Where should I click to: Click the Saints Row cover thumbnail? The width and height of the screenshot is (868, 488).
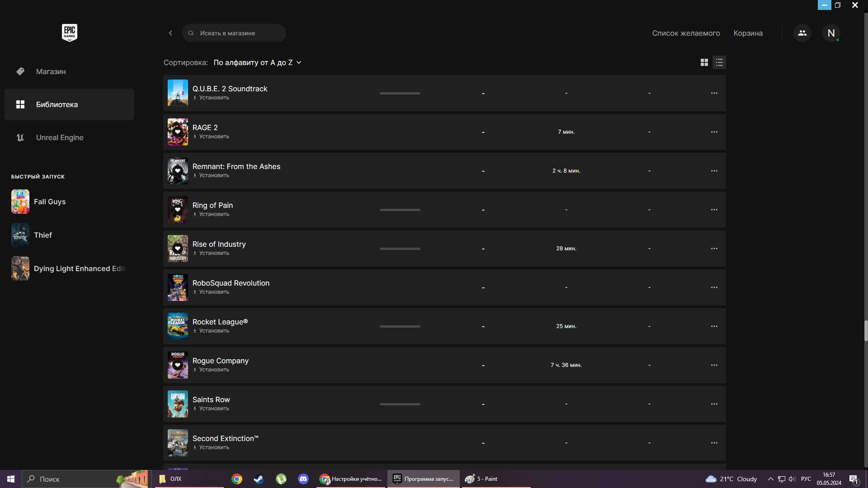pos(178,404)
